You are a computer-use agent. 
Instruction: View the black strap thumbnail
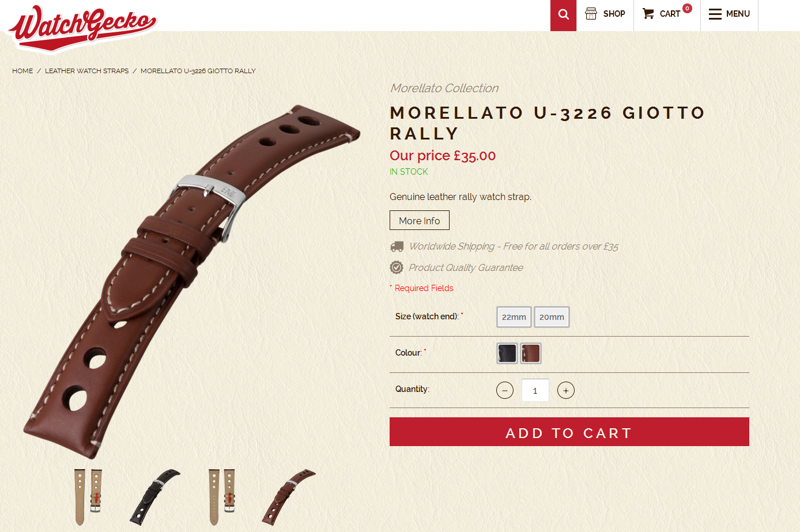[155, 497]
